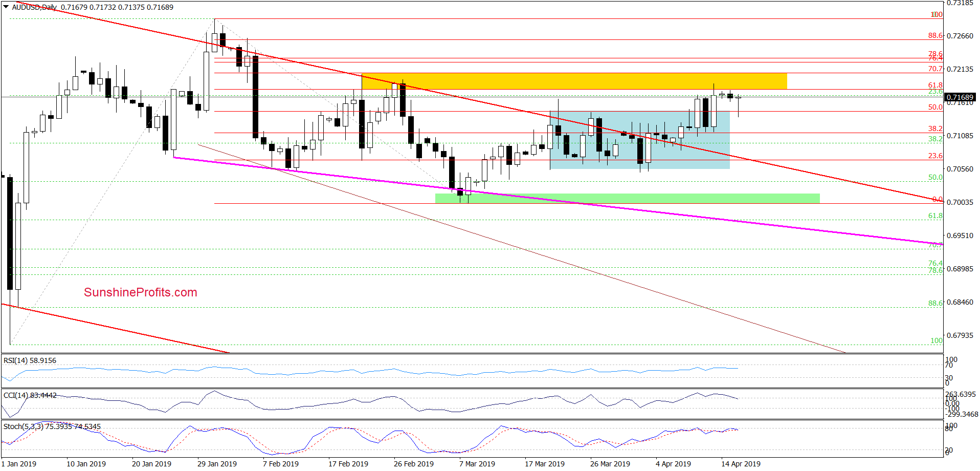The image size is (980, 471).
Task: Click the green 38.2 Fibonacci level label
Action: tap(936, 139)
